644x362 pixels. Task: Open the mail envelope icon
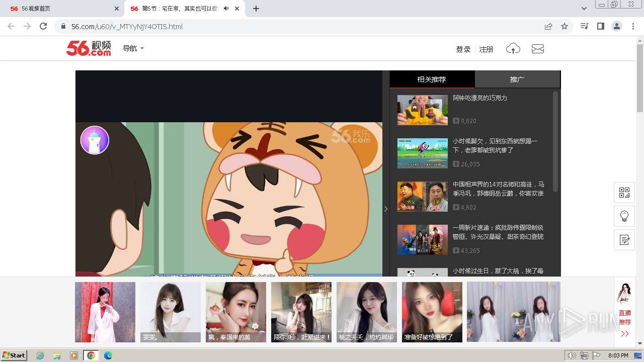pos(538,49)
